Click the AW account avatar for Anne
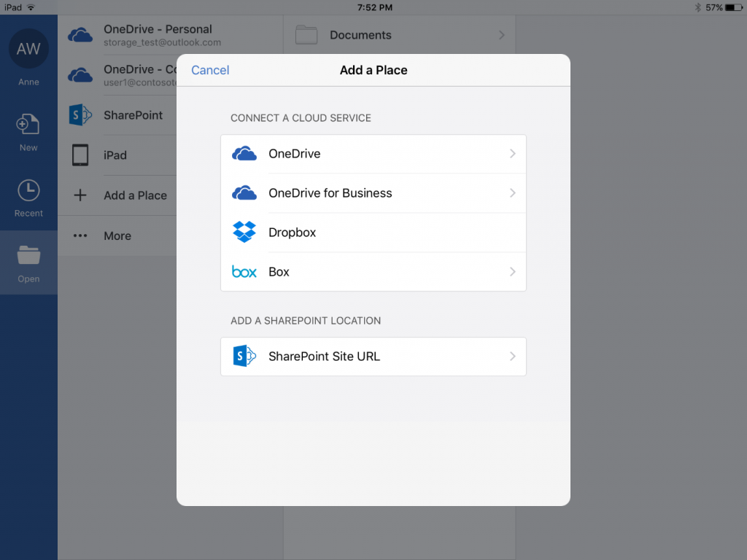Image resolution: width=747 pixels, height=560 pixels. click(28, 49)
